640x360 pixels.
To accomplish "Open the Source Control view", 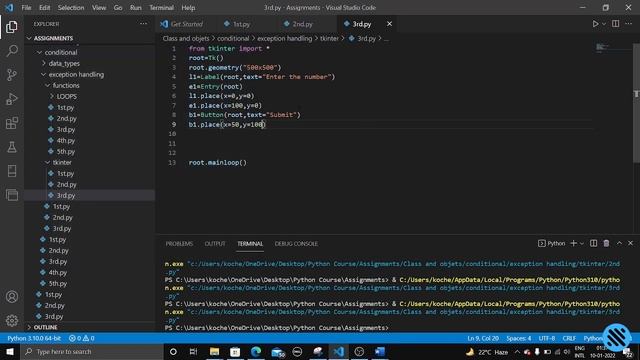I will coord(12,75).
